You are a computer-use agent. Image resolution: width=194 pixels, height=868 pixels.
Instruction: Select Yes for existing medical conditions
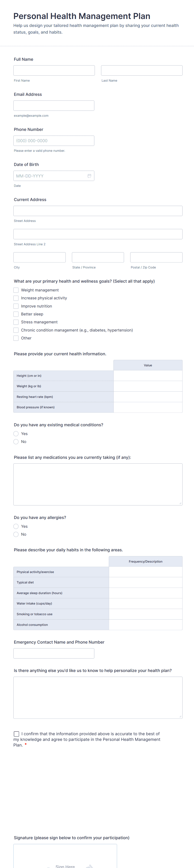point(16,434)
